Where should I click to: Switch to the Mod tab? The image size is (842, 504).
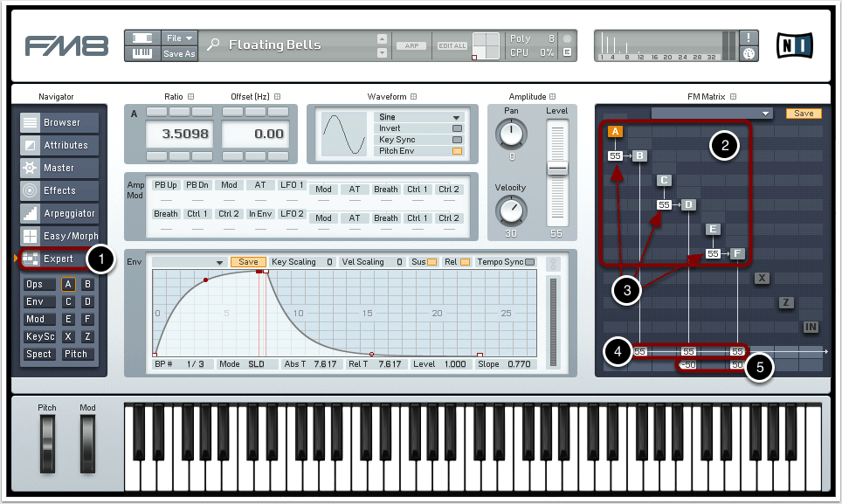[38, 320]
